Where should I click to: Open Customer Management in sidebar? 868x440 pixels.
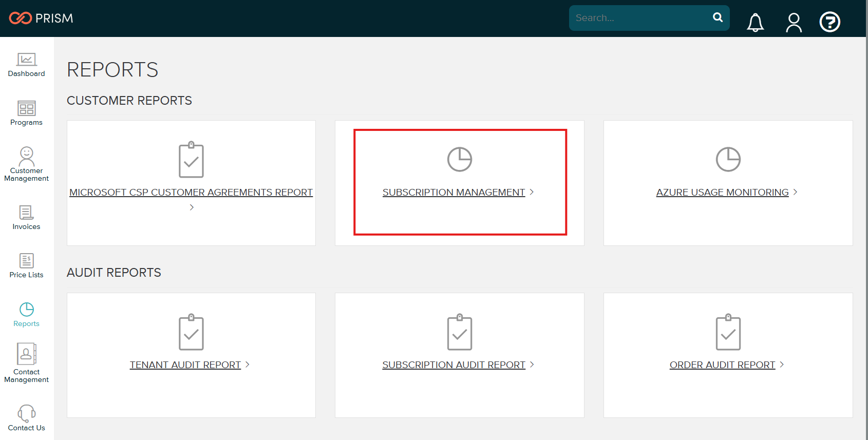pos(26,164)
